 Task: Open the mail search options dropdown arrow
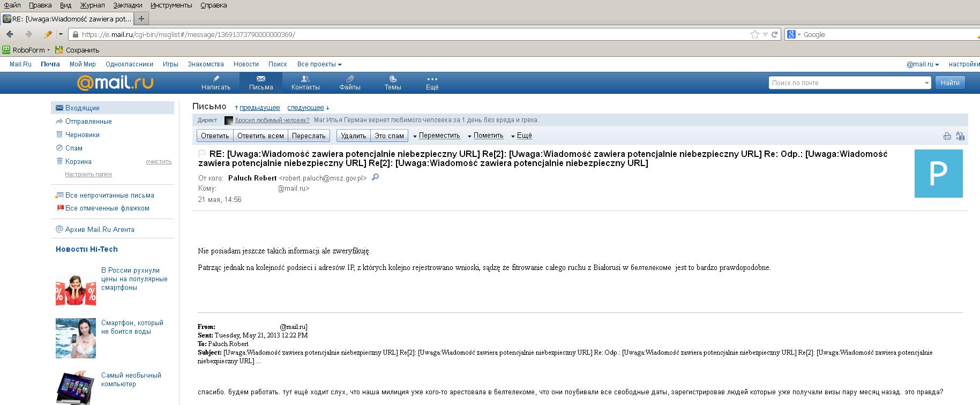pos(927,83)
